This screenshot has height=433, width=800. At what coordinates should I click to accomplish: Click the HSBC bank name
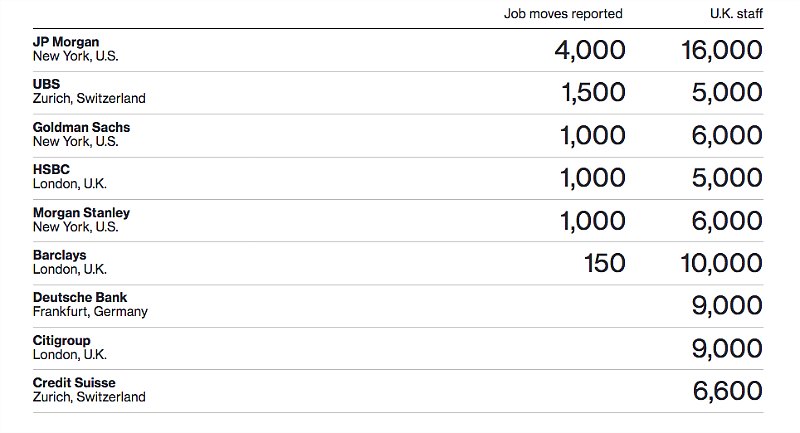pos(52,170)
